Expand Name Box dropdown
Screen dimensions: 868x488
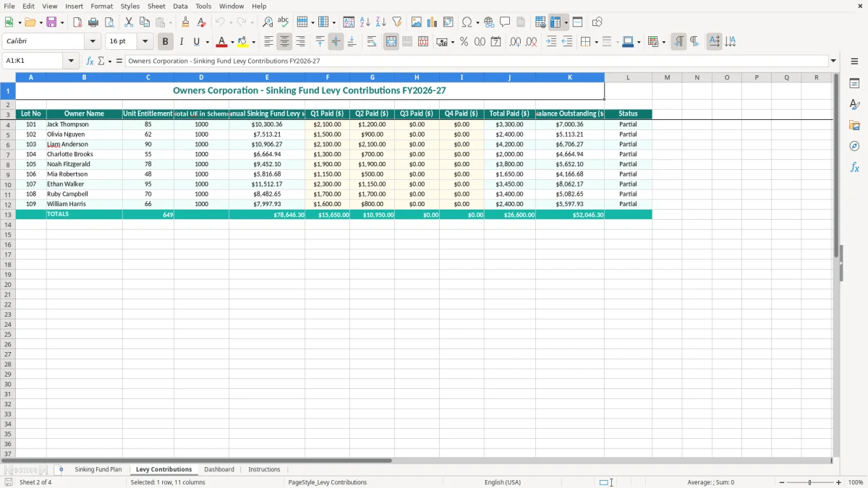click(x=71, y=61)
